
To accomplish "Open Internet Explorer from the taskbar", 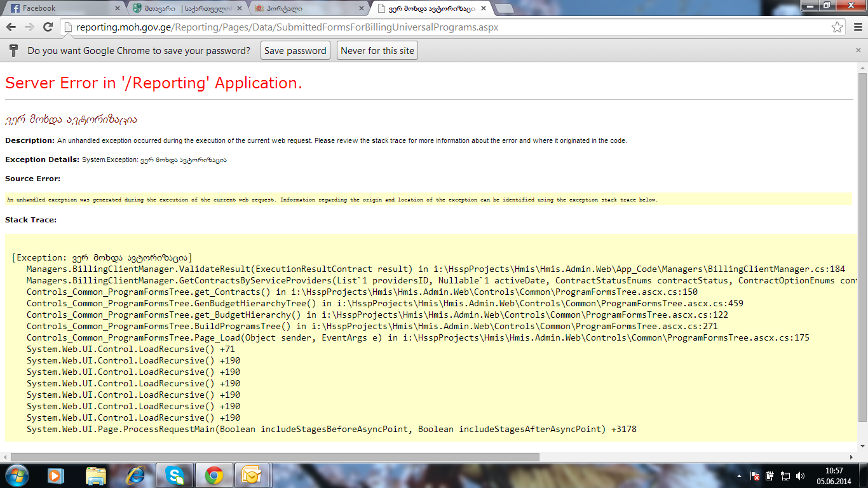I will 135,475.
